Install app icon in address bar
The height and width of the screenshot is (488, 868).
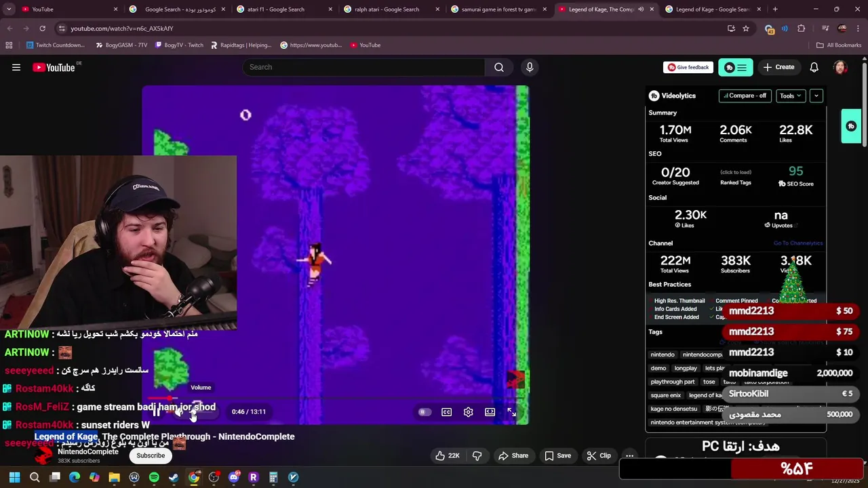pos(731,28)
